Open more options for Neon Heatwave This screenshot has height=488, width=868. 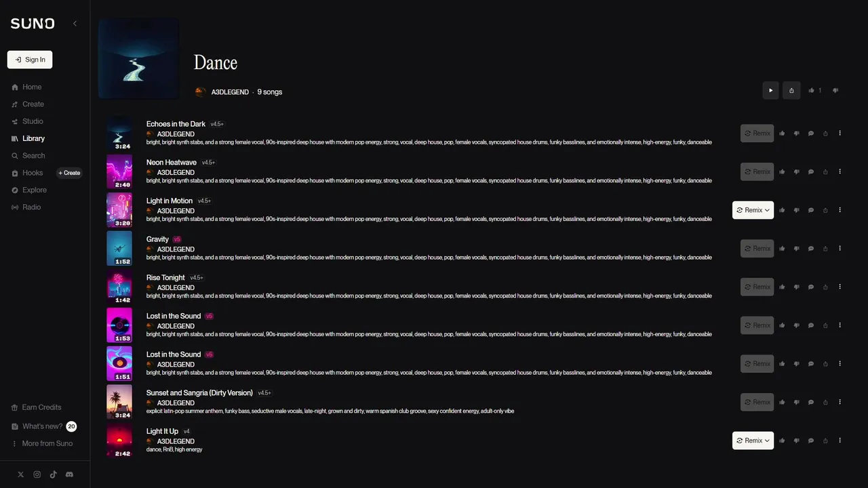coord(840,171)
